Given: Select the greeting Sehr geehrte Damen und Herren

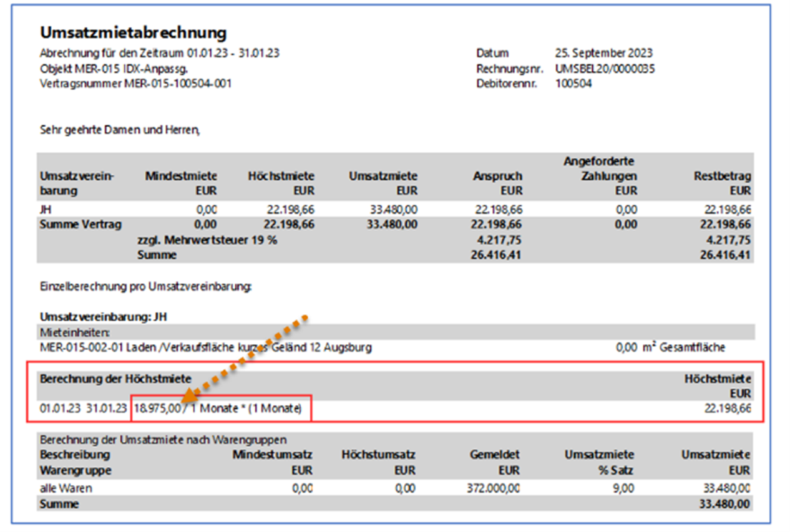Looking at the screenshot, I should click(x=120, y=130).
